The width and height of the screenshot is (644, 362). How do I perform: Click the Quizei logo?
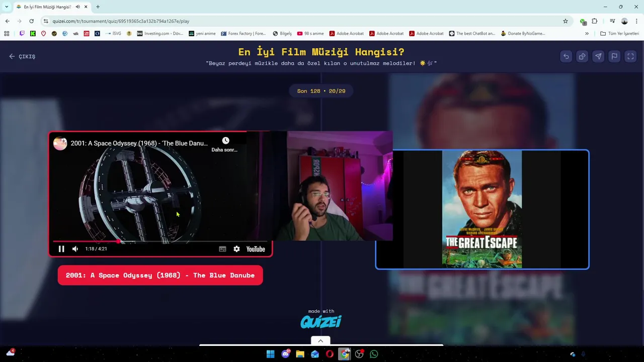click(321, 321)
